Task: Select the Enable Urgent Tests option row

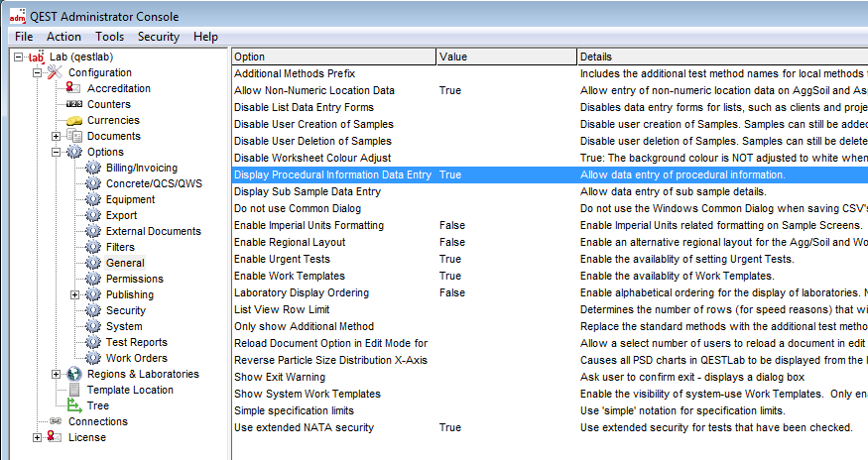Action: pyautogui.click(x=286, y=259)
